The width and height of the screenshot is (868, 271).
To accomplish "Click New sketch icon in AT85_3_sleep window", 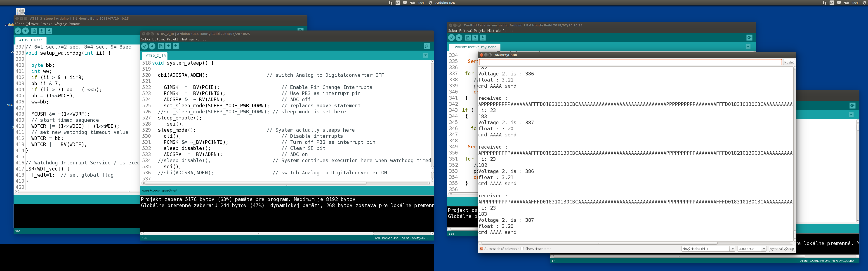I will pos(34,31).
